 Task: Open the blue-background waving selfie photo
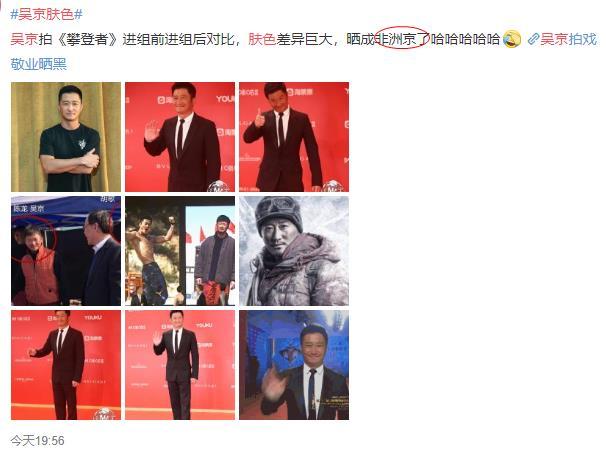pos(294,365)
